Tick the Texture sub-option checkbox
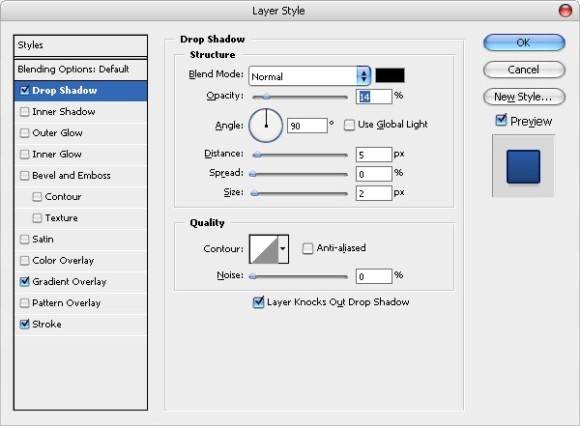Image resolution: width=580 pixels, height=426 pixels. [37, 218]
